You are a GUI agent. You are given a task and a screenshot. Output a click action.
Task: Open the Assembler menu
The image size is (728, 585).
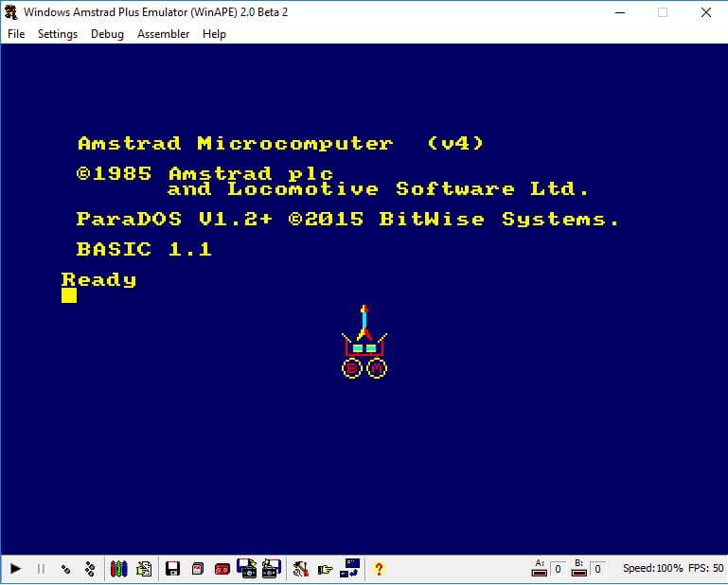click(164, 34)
